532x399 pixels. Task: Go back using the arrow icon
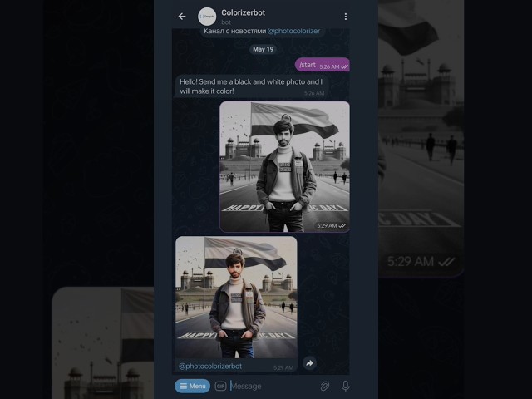tap(182, 17)
